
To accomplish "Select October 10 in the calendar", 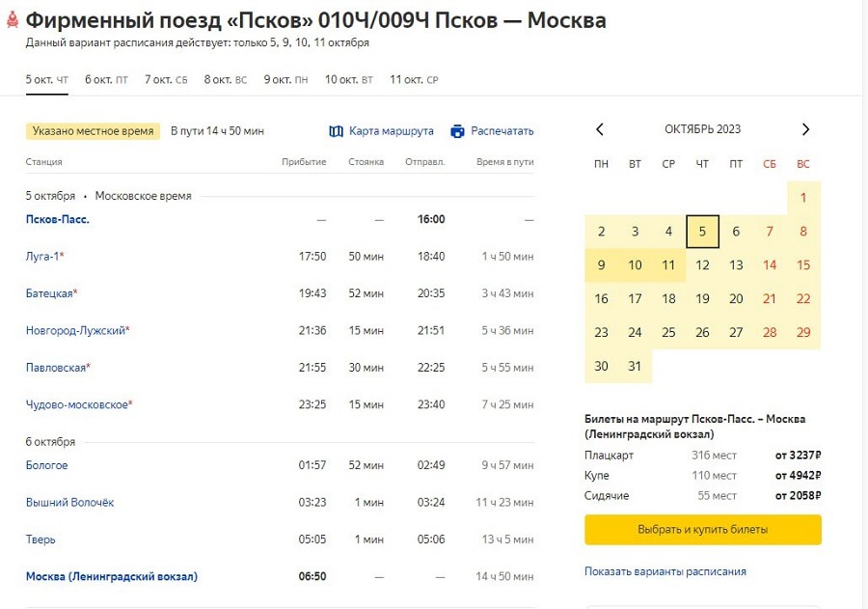I will pyautogui.click(x=635, y=265).
